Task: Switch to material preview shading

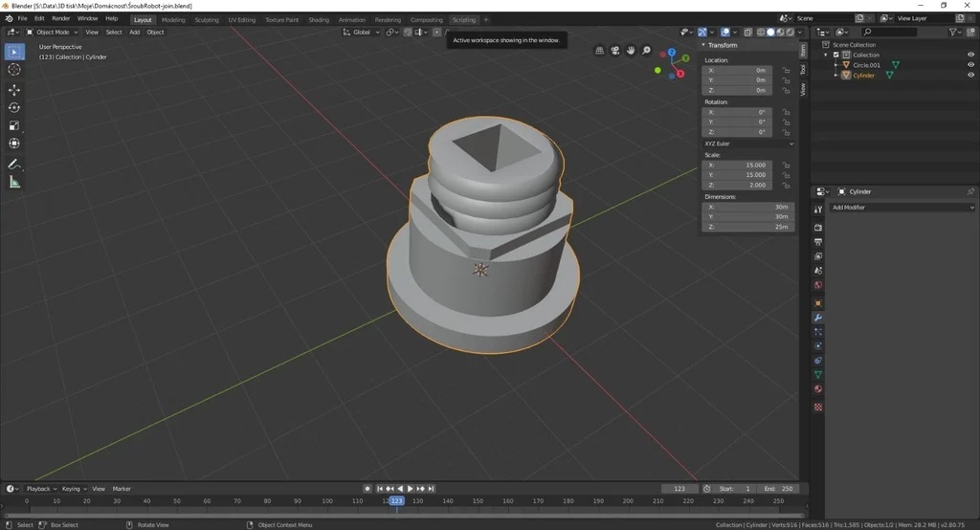Action: pyautogui.click(x=780, y=32)
